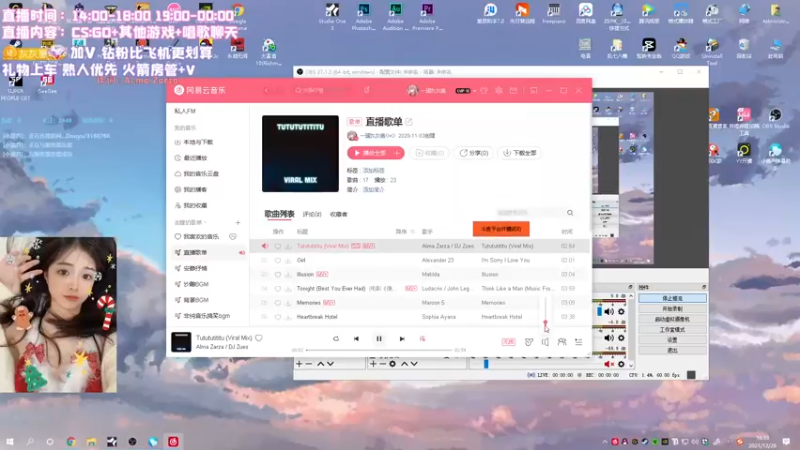The height and width of the screenshot is (450, 800).
Task: Click the Collect playlist button
Action: coord(430,153)
